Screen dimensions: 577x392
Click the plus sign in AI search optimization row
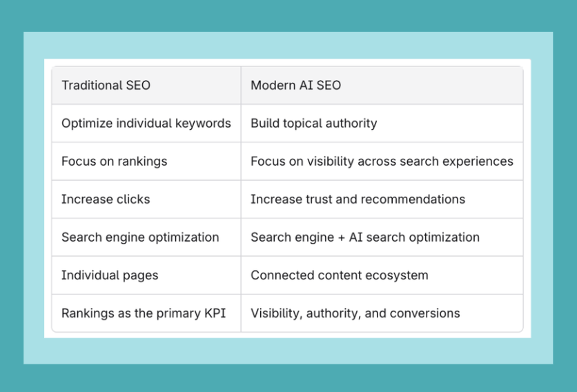[x=342, y=238]
